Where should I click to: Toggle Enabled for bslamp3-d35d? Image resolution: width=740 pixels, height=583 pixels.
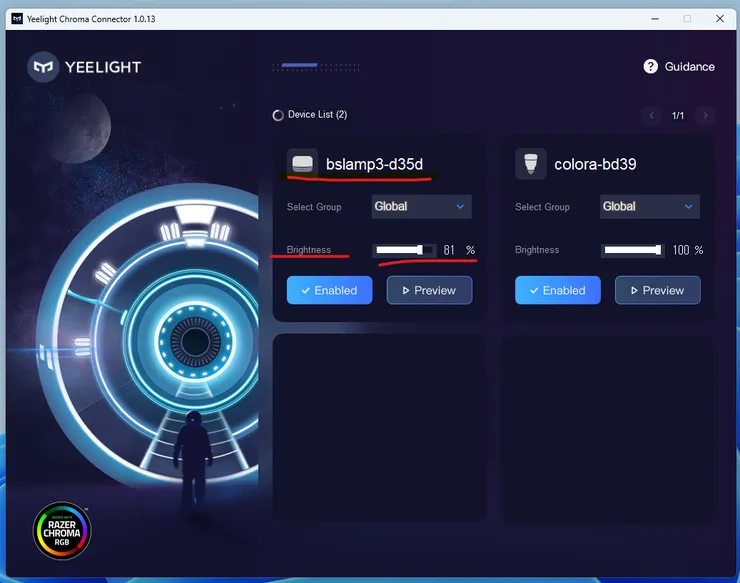point(329,290)
